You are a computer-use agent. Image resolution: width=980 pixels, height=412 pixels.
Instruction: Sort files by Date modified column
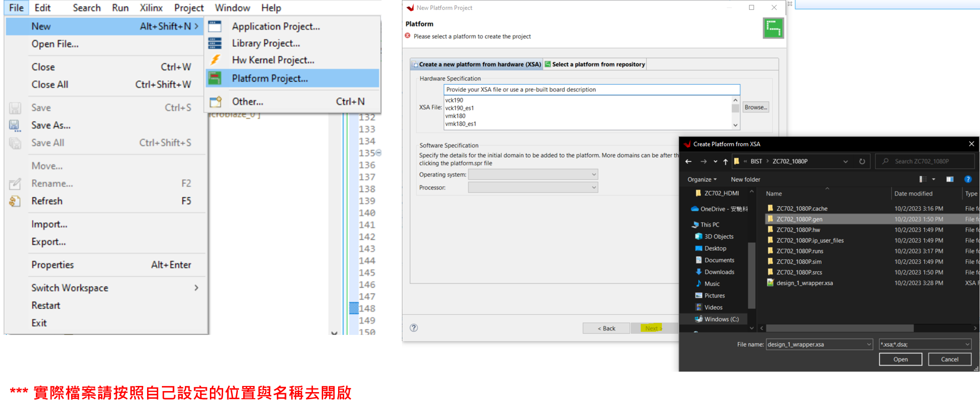click(913, 193)
